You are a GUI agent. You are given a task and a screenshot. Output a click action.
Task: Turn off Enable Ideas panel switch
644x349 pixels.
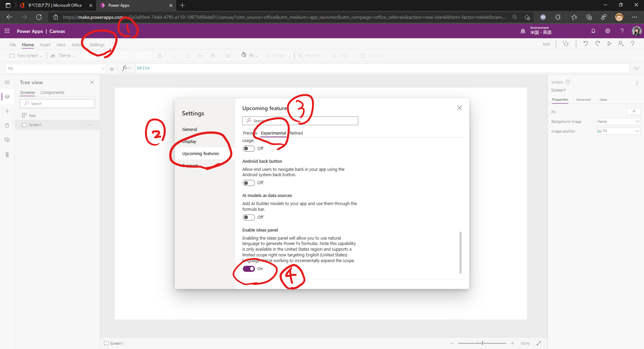[x=249, y=269]
